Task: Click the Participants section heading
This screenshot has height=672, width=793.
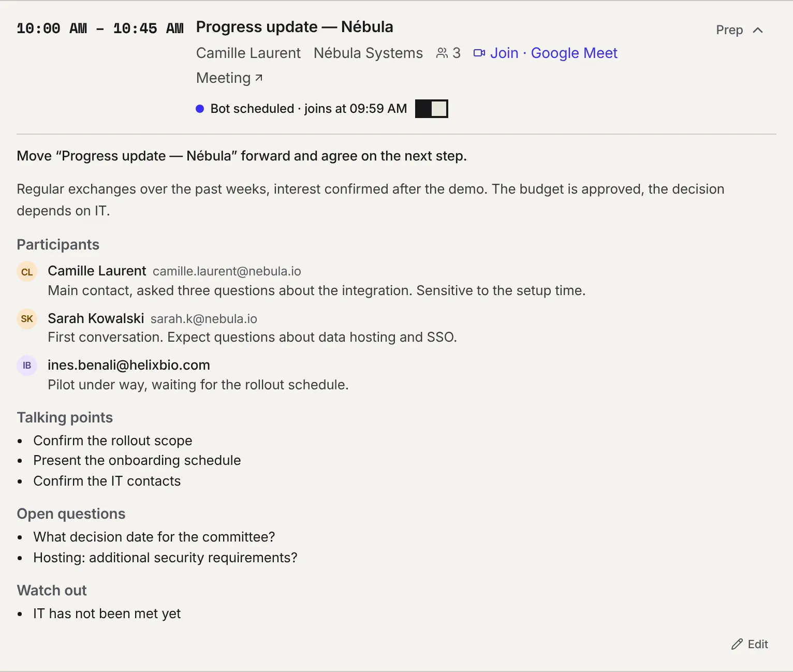Action: (58, 244)
